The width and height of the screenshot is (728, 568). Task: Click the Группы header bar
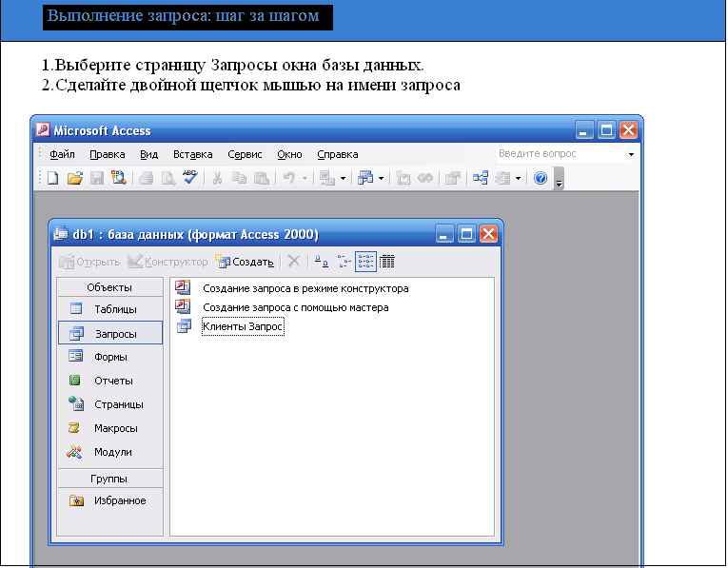coord(110,479)
